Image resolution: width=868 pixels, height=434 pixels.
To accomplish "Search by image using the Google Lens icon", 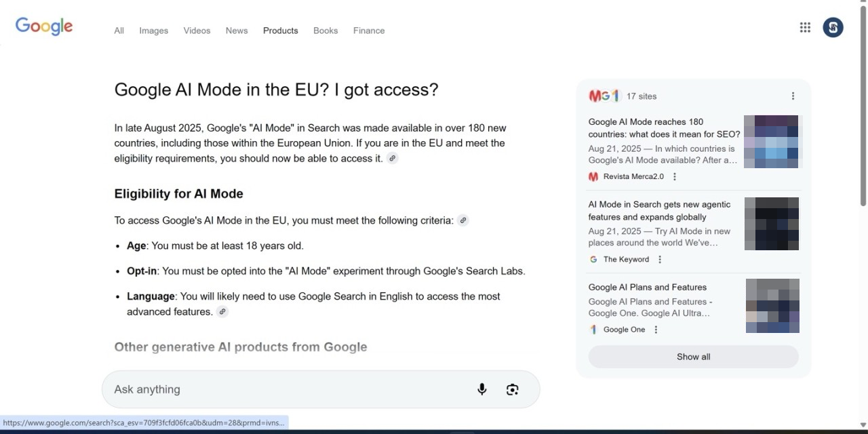I will click(x=512, y=389).
